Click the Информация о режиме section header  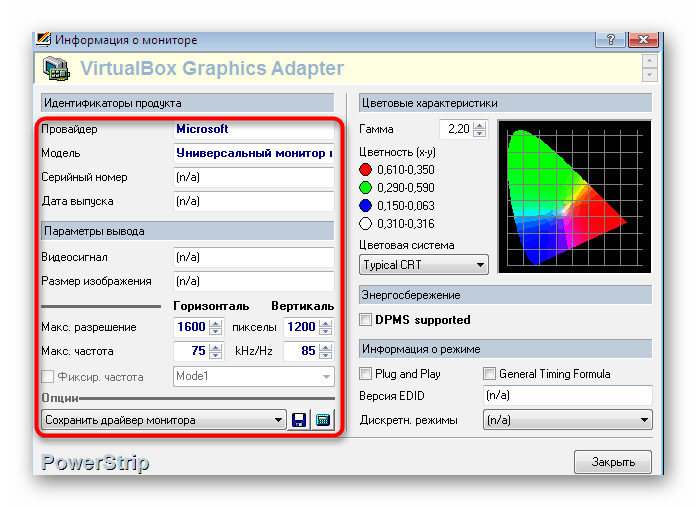506,349
